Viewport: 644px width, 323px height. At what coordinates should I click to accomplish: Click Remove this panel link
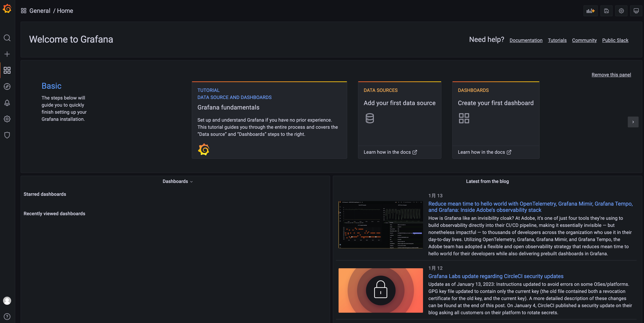point(611,75)
